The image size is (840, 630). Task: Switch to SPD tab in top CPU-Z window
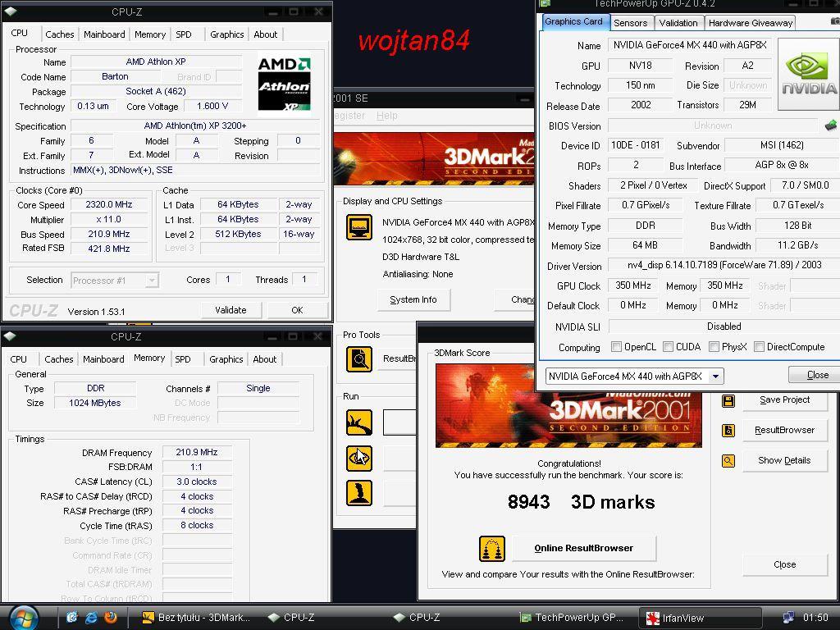point(184,34)
